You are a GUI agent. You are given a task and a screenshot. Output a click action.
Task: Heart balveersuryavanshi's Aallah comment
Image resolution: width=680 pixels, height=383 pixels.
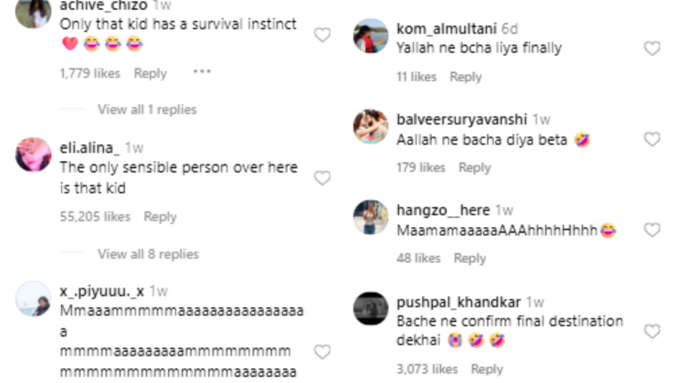(652, 139)
